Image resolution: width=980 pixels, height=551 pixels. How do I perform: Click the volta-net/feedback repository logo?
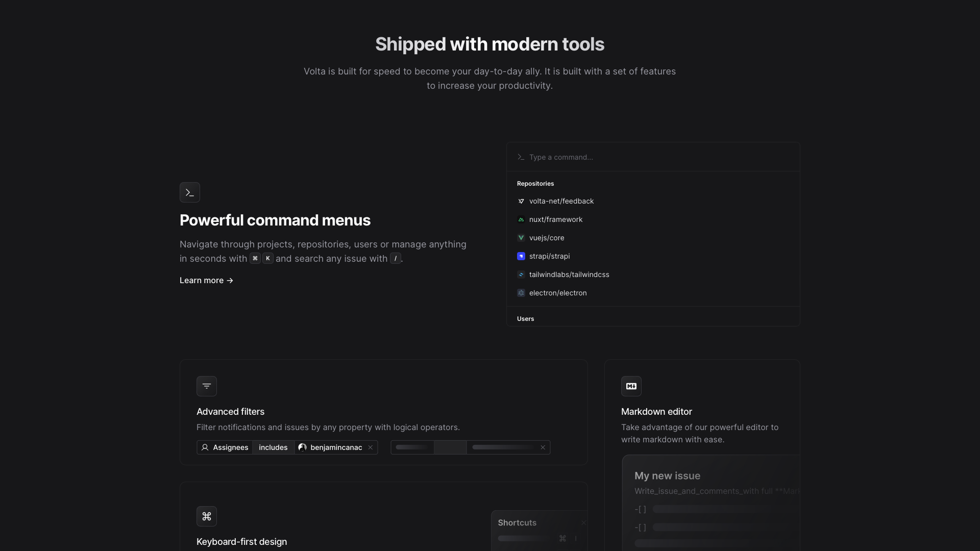521,201
